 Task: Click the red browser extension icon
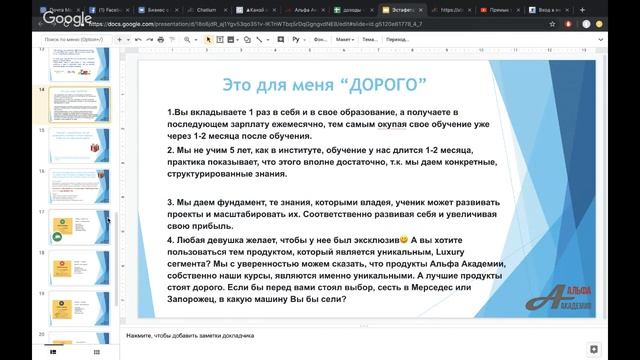[568, 24]
